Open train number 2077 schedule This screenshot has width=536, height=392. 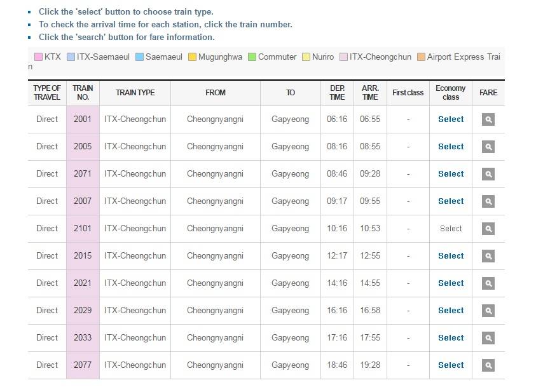[x=83, y=365]
